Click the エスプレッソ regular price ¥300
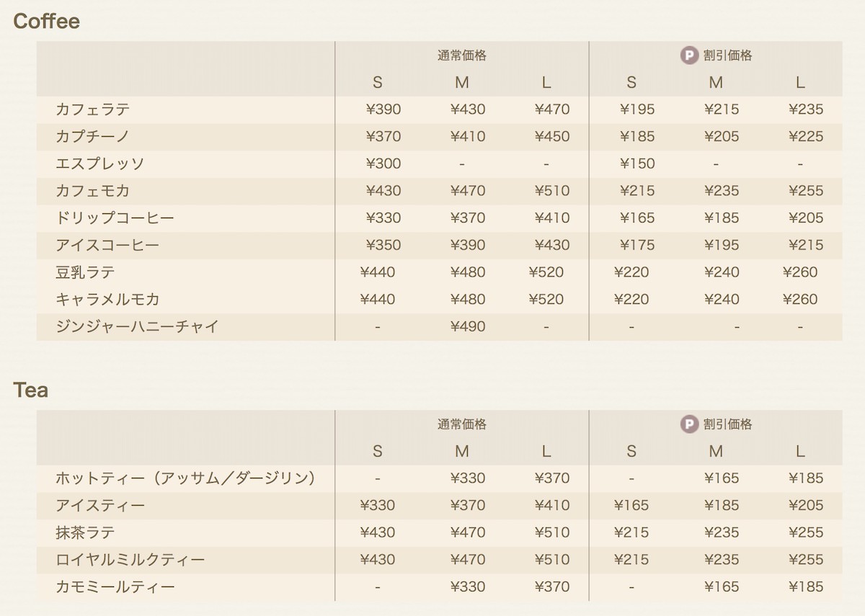 point(383,164)
